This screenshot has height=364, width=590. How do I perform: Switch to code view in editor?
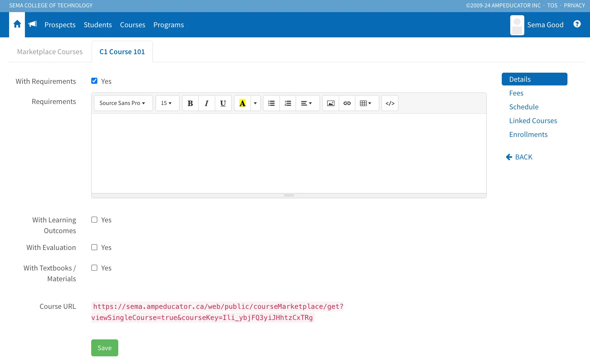(390, 103)
